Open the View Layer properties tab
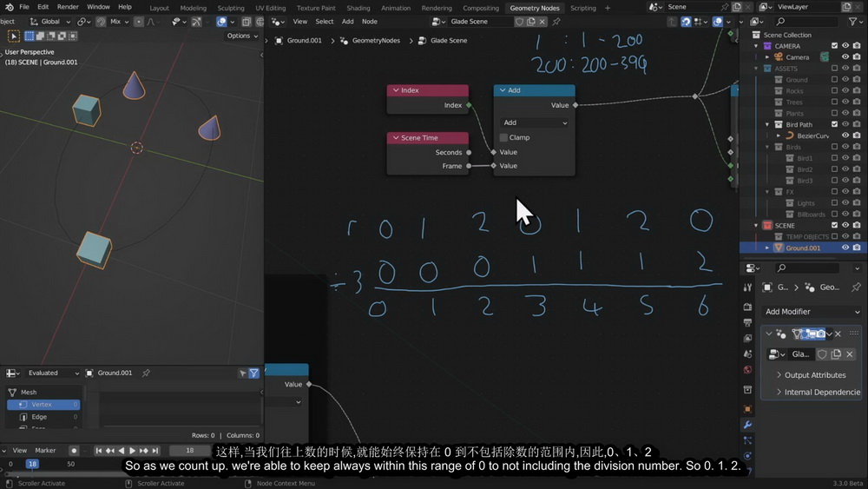Image resolution: width=868 pixels, height=489 pixels. click(747, 338)
